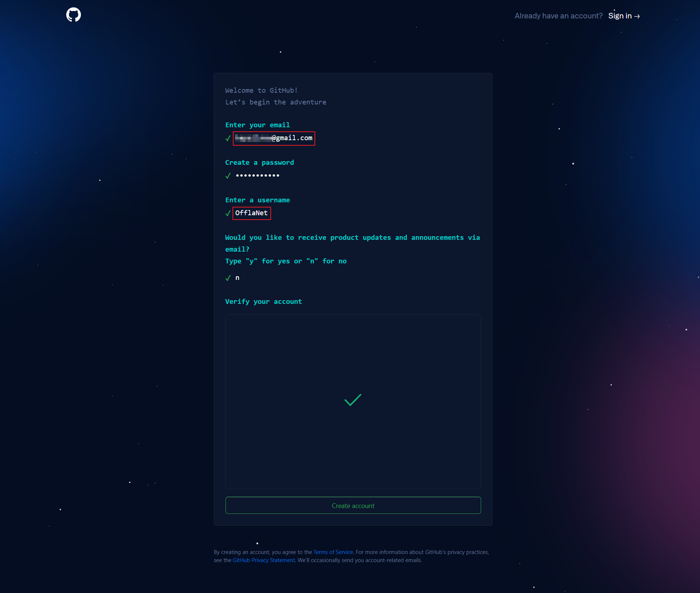This screenshot has height=593, width=700.
Task: Click the 'Enter a username' label
Action: [257, 200]
